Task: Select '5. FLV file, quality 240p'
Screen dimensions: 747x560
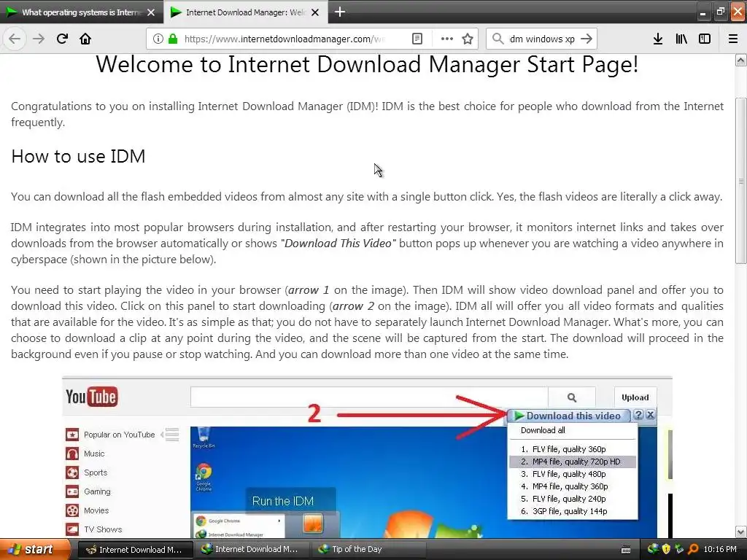Action: tap(573, 499)
